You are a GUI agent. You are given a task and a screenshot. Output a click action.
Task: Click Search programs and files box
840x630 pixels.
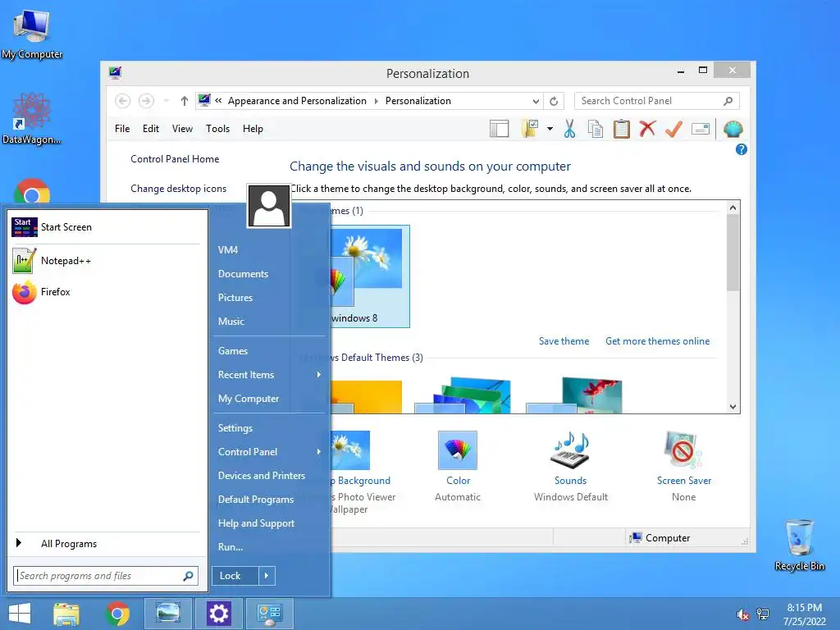(99, 576)
